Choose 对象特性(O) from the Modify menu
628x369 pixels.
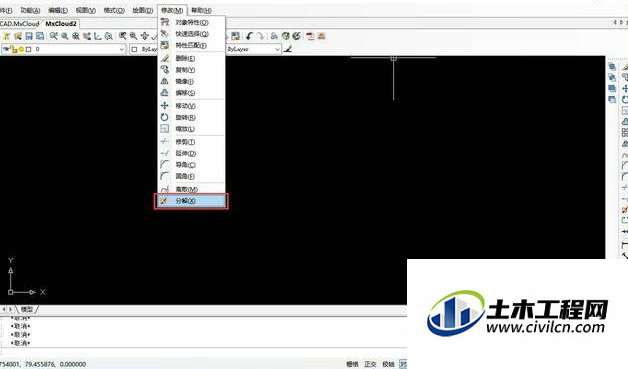click(x=191, y=22)
